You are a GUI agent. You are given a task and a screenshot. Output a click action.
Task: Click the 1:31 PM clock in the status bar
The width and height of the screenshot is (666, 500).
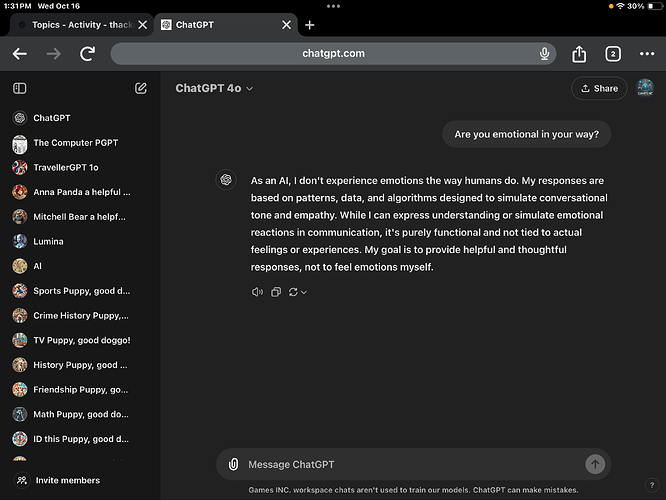[x=17, y=6]
